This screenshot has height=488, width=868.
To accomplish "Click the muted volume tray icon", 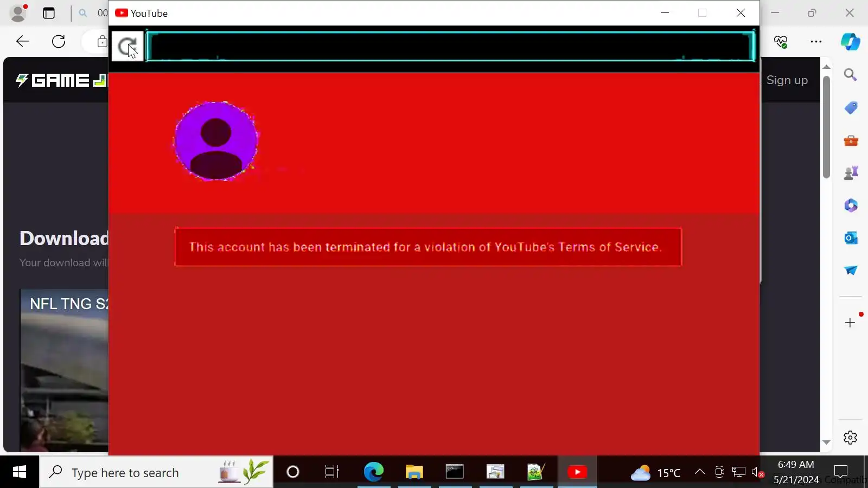I will click(758, 472).
